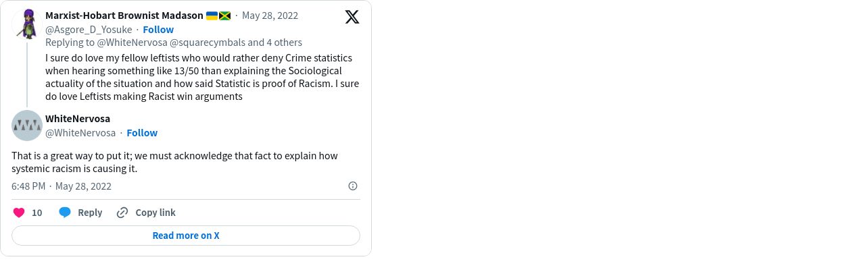Image resolution: width=868 pixels, height=274 pixels.
Task: Click the May 28, 2022 date at top
Action: (270, 16)
